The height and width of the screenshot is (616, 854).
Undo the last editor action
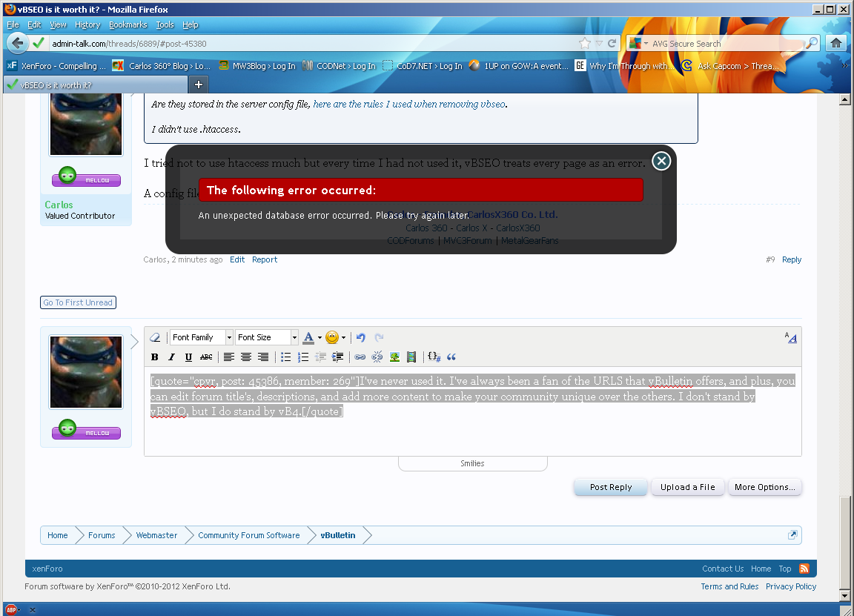point(360,338)
